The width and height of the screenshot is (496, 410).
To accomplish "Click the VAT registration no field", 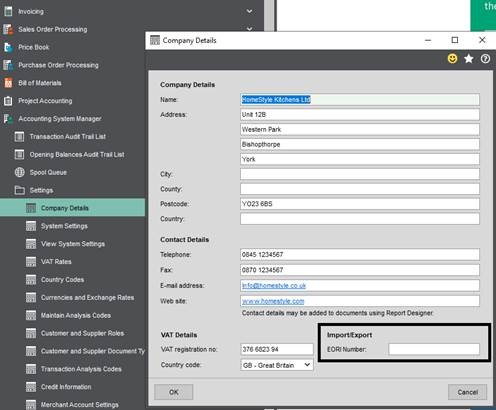I will tap(277, 349).
